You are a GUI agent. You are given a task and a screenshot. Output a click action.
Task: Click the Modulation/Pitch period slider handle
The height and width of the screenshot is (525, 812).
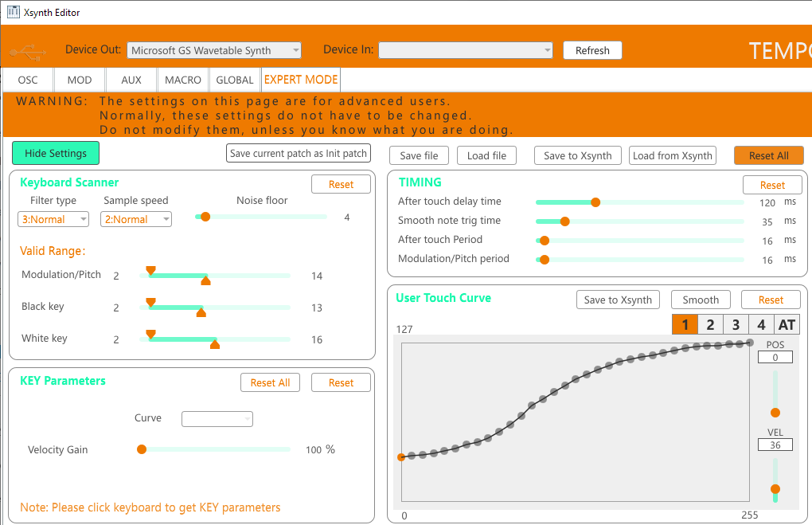pyautogui.click(x=545, y=260)
